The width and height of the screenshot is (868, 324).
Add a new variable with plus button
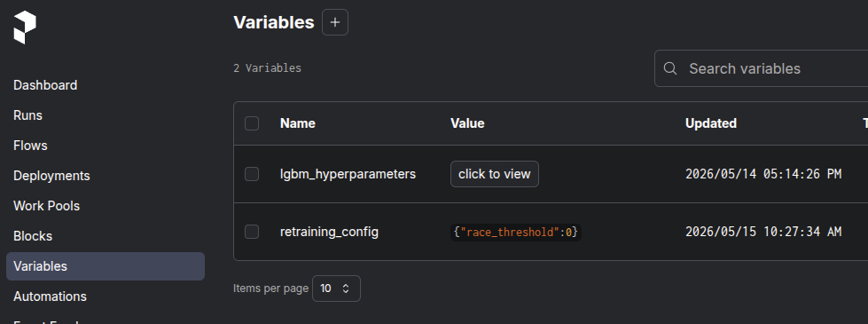coord(335,22)
